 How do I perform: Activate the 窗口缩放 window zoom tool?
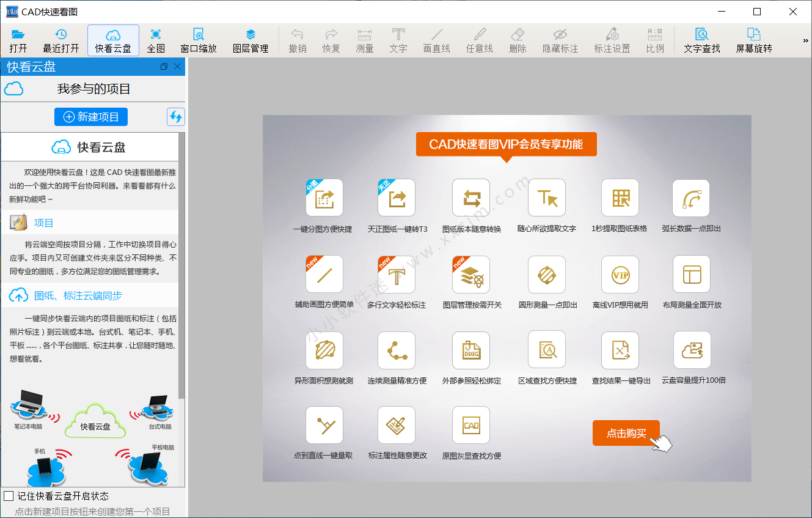pos(199,40)
